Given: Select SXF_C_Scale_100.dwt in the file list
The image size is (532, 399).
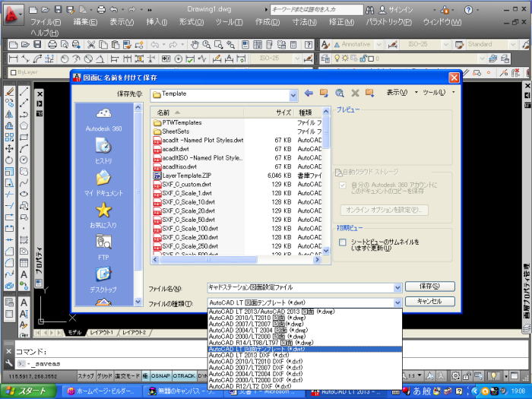Looking at the screenshot, I should point(190,228).
